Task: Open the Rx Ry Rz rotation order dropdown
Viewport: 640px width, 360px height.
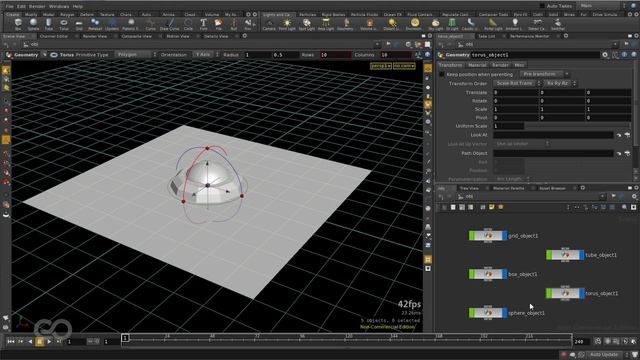Action: (x=560, y=83)
